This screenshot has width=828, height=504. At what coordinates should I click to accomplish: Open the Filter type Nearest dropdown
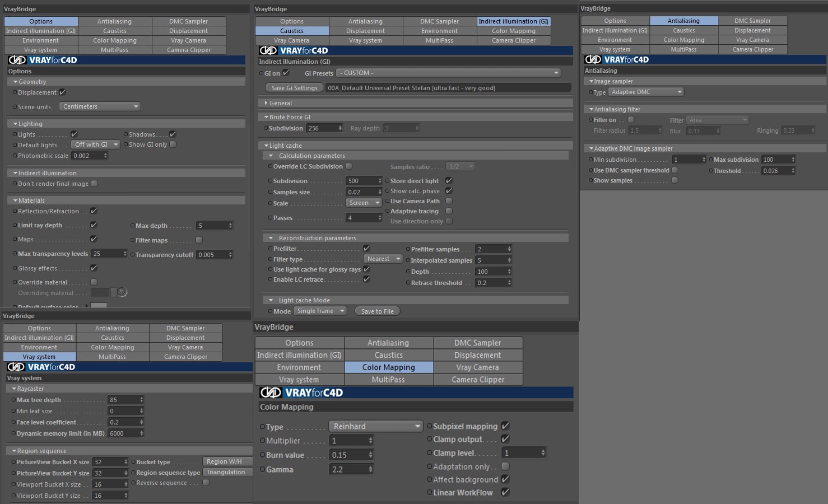383,259
